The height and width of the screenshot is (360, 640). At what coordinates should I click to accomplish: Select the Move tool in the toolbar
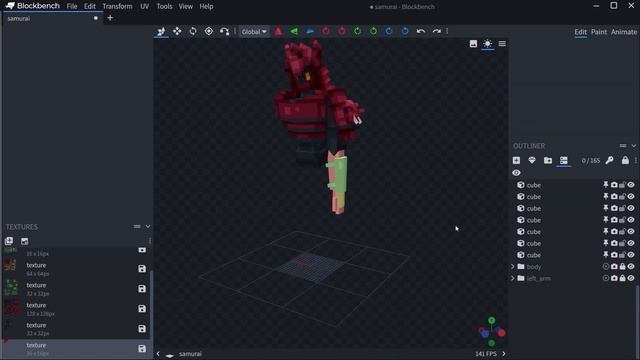(x=161, y=31)
